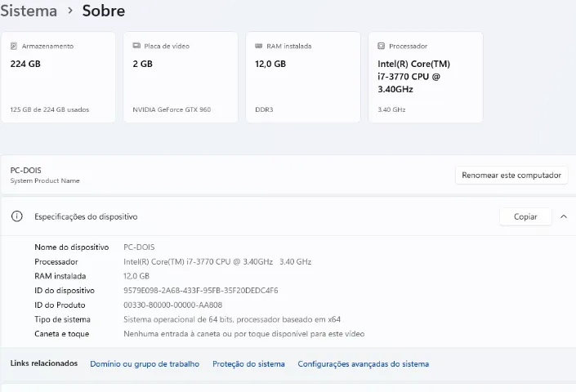Screen dimensions: 576x392
Task: Open Configurações avançadas do sistema link
Action: coord(364,363)
